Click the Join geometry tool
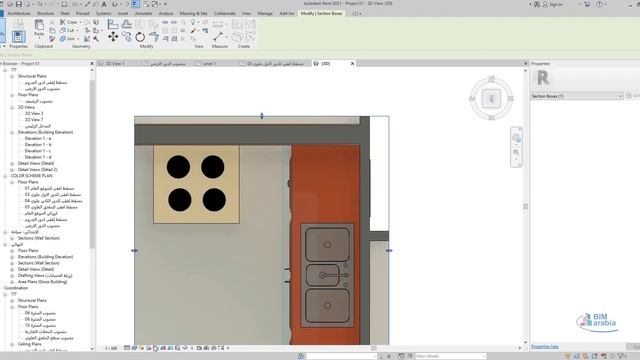The height and width of the screenshot is (360, 640). (x=69, y=39)
